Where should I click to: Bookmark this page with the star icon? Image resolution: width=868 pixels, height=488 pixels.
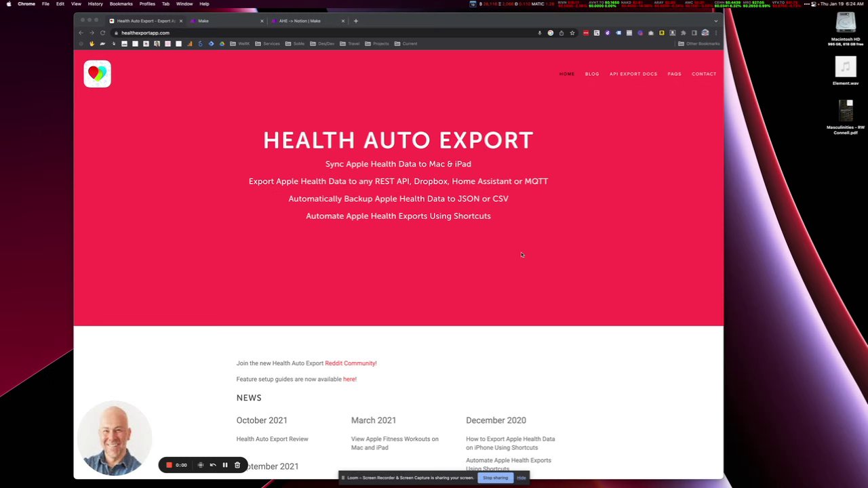(x=572, y=33)
